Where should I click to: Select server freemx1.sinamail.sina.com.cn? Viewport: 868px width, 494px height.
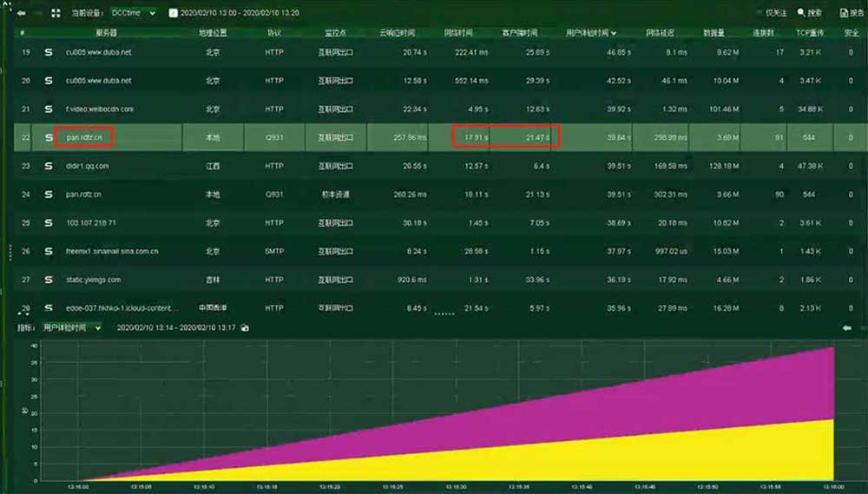(112, 252)
